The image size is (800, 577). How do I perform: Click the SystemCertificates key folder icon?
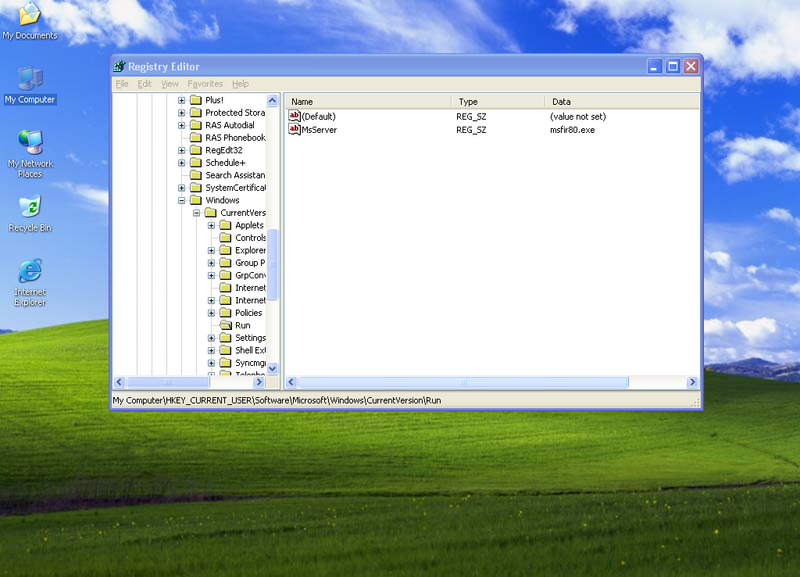[196, 188]
